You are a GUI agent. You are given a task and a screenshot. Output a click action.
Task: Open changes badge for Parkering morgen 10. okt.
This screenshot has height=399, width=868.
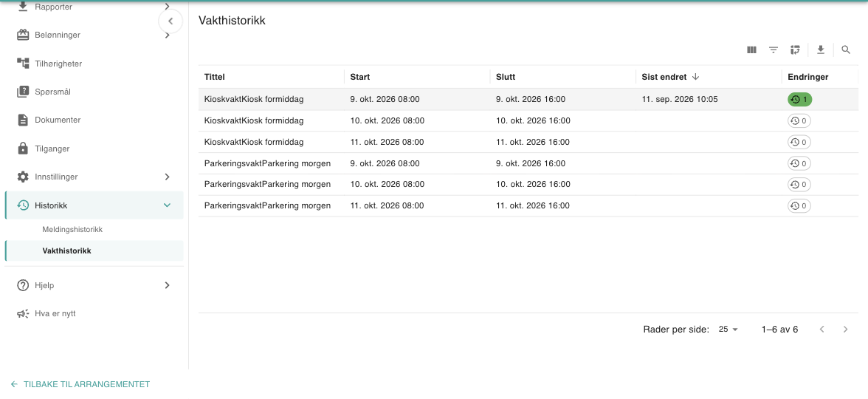(799, 185)
